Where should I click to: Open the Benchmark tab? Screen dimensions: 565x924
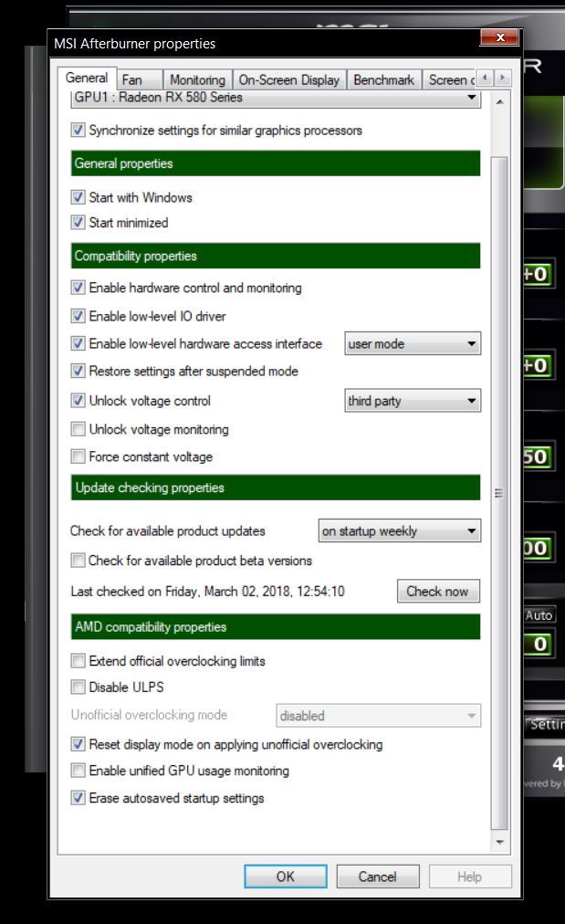point(383,79)
